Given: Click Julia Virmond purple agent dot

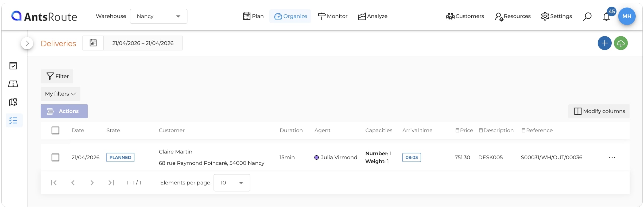Looking at the screenshot, I should 316,157.
